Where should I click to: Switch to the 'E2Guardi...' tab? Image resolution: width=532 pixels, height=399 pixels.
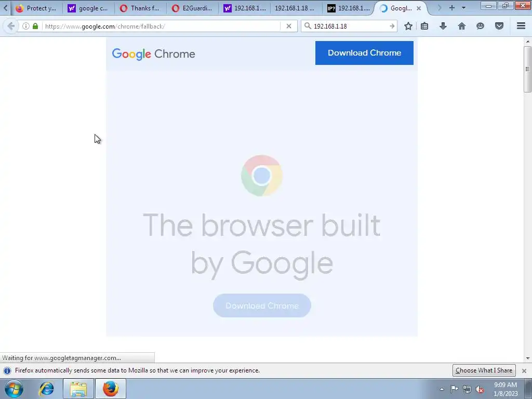192,8
